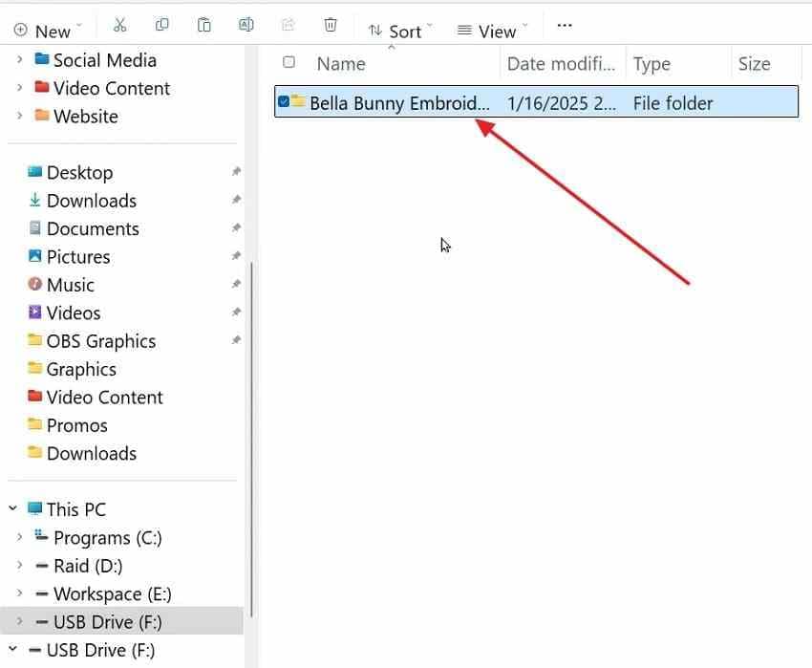Click the pin beside pinned Downloads

tap(236, 200)
